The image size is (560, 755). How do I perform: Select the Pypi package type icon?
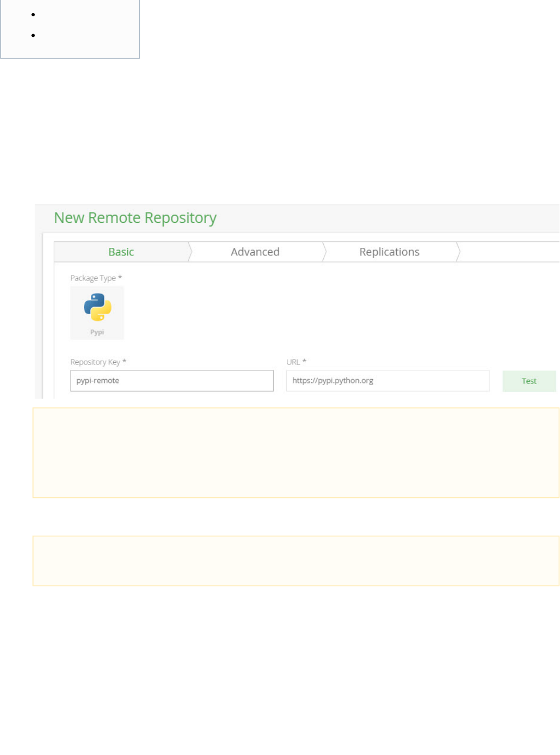coord(98,307)
